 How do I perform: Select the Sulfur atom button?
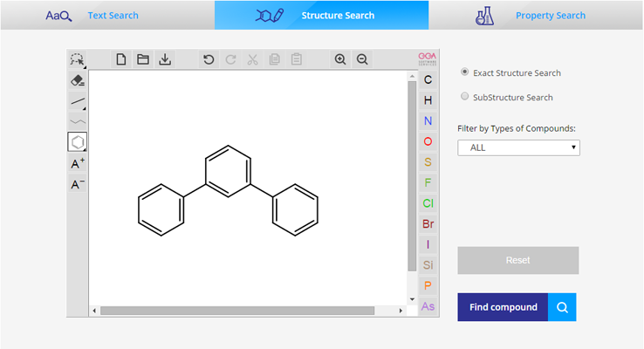point(428,162)
